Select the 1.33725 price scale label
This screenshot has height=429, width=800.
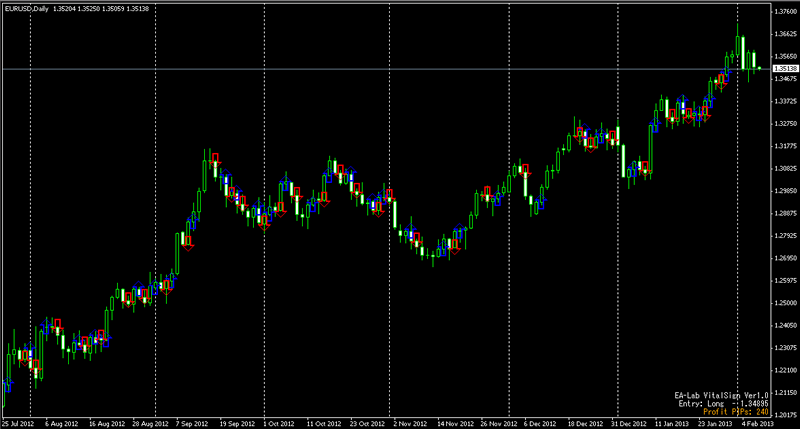[x=784, y=101]
